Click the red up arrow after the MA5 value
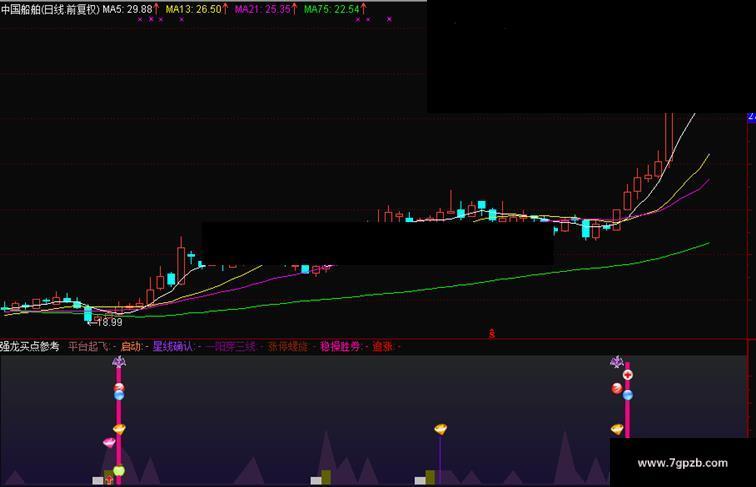The width and height of the screenshot is (756, 487). pyautogui.click(x=156, y=9)
